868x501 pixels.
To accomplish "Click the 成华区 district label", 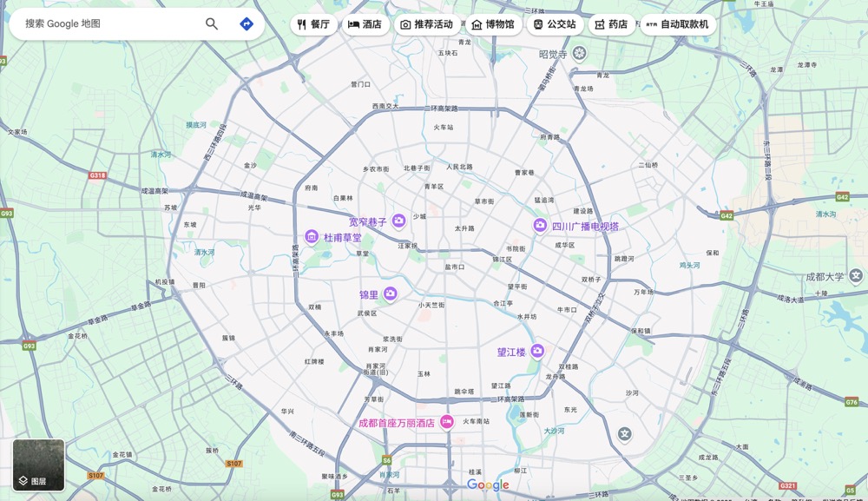I will (x=565, y=245).
